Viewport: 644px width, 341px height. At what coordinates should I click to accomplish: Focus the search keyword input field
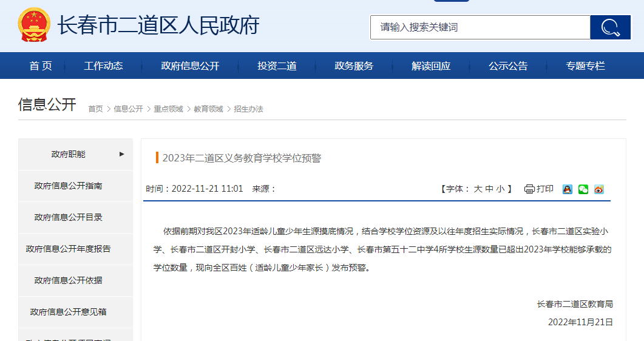(x=480, y=27)
